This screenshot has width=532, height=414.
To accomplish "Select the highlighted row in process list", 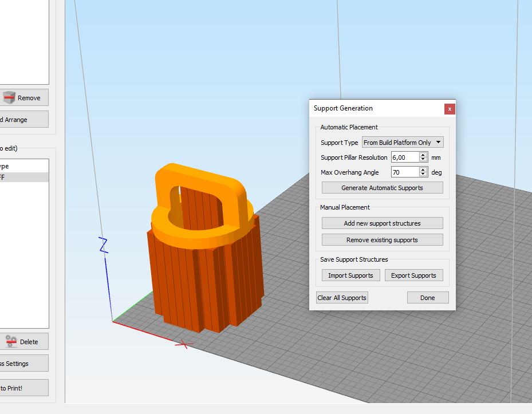I will coord(23,177).
